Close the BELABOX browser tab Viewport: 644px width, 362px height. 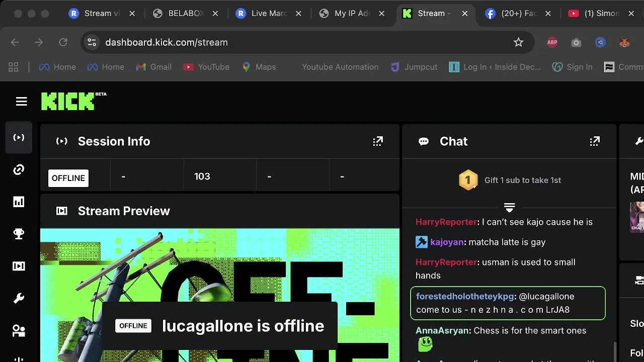click(x=215, y=14)
